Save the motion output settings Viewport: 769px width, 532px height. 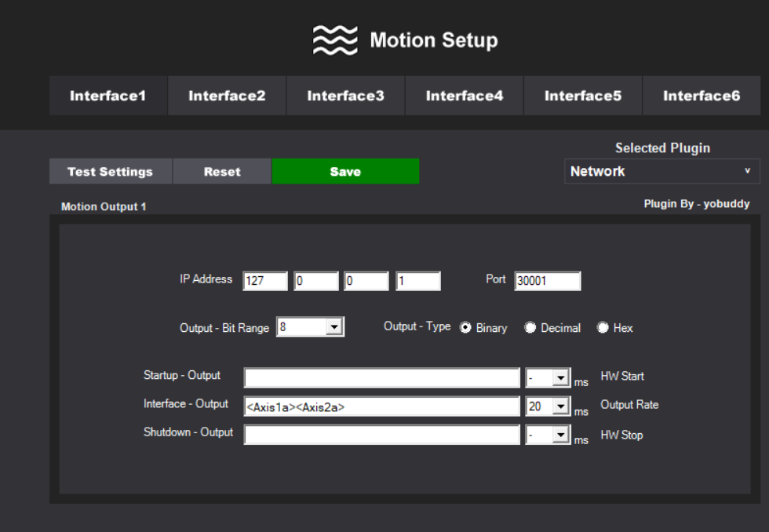[346, 172]
